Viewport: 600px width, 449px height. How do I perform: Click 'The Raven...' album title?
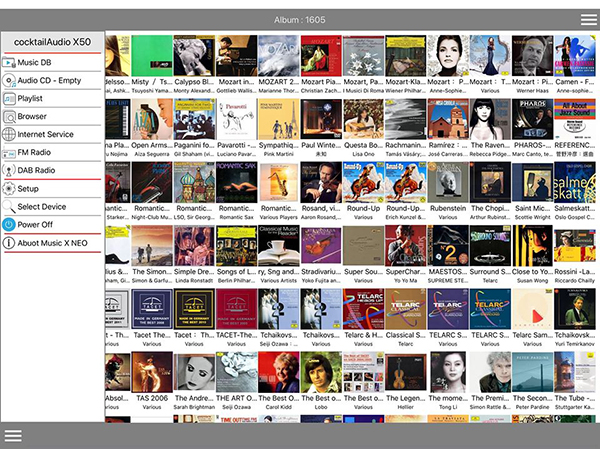490,145
